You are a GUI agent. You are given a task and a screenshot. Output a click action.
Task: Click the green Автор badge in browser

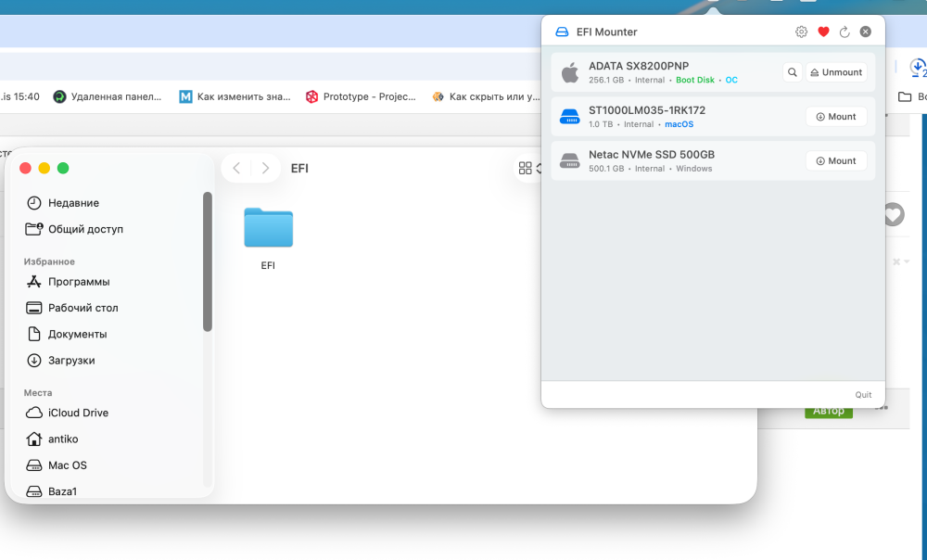[828, 411]
